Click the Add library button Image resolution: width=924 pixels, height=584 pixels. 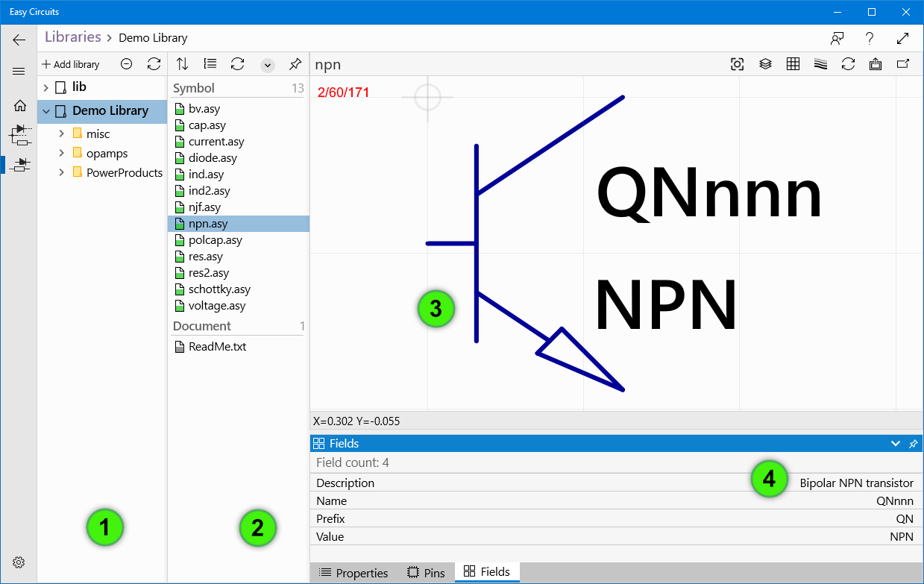[70, 64]
